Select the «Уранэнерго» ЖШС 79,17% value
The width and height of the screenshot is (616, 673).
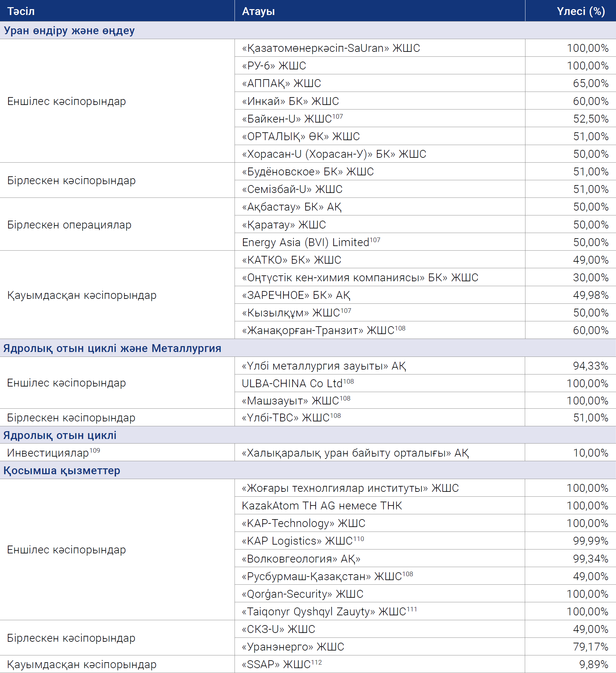591,647
